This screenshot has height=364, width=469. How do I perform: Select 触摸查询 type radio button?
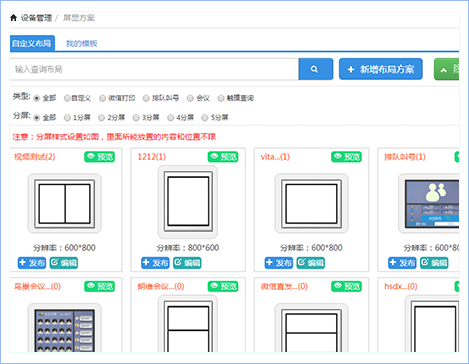(221, 98)
